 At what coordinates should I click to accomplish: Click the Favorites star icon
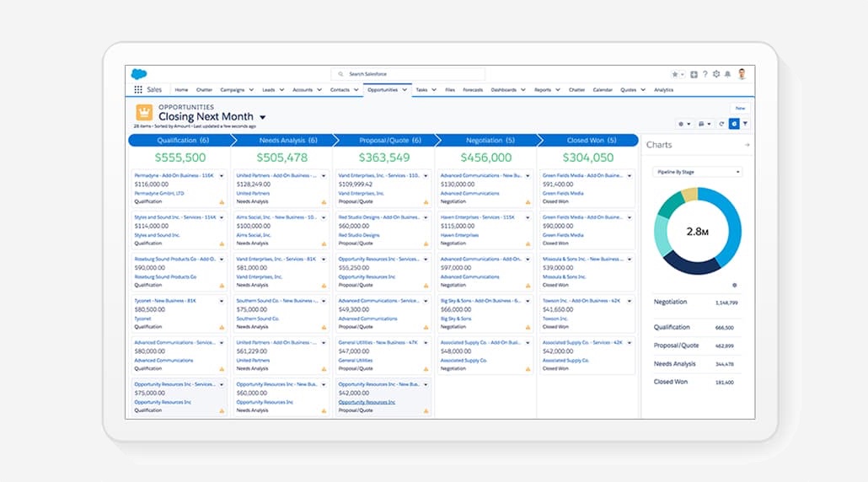point(675,74)
